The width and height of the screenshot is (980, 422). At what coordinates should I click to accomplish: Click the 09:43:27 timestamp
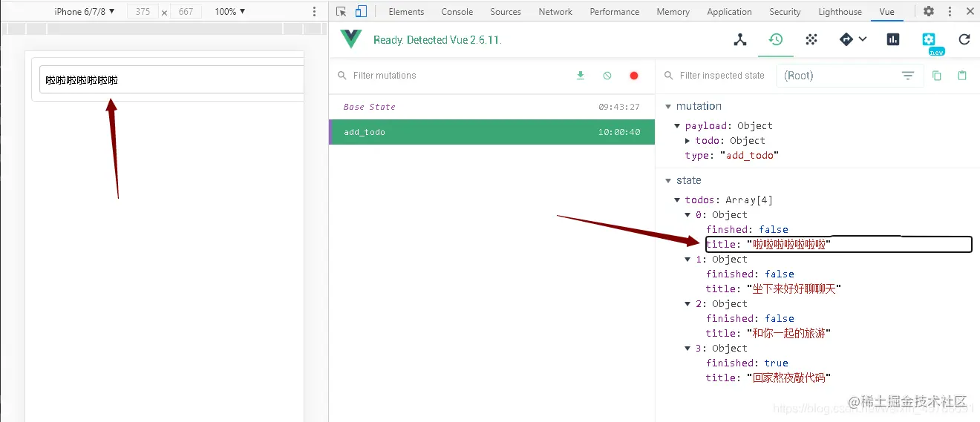618,107
